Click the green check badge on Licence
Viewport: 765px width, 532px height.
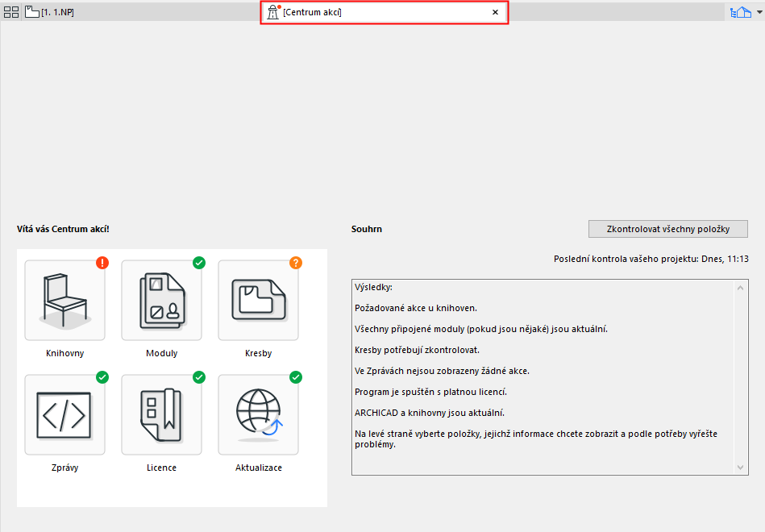click(199, 377)
